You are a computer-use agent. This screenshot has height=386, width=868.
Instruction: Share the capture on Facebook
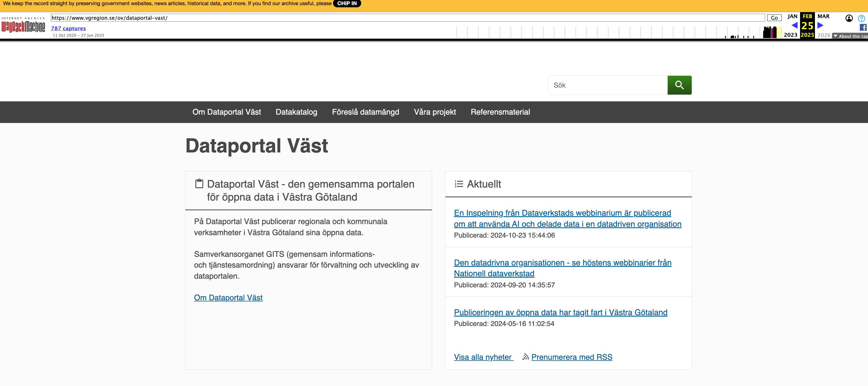(x=863, y=28)
